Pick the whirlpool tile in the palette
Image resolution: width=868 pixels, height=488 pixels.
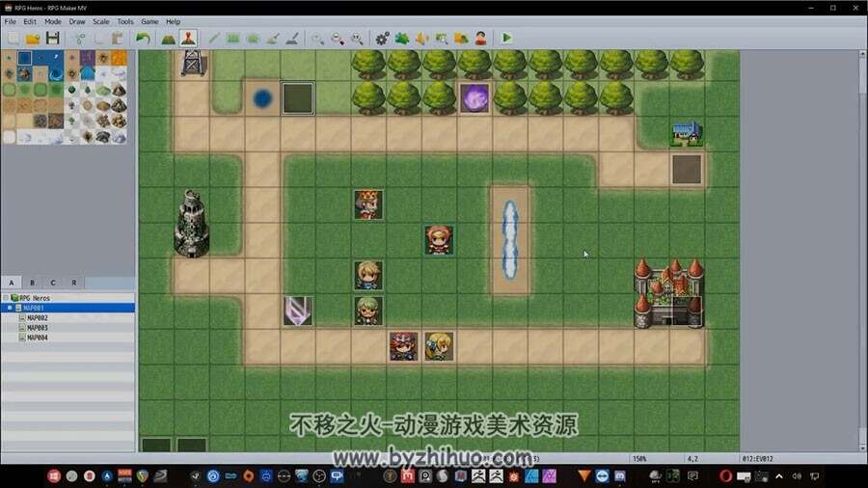(x=56, y=73)
